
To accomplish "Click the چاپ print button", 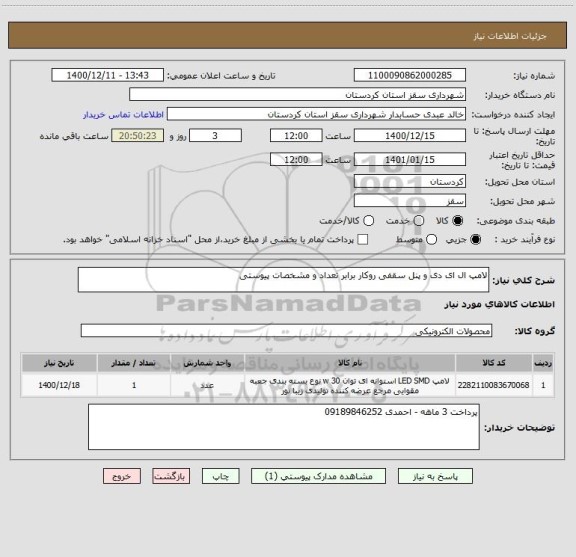I will pos(220,476).
